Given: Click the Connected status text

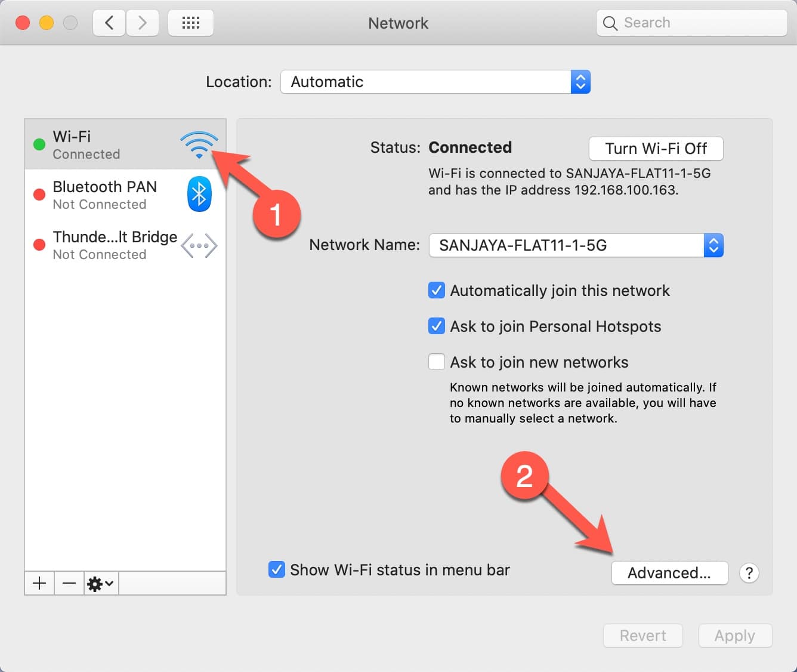Looking at the screenshot, I should coord(470,147).
